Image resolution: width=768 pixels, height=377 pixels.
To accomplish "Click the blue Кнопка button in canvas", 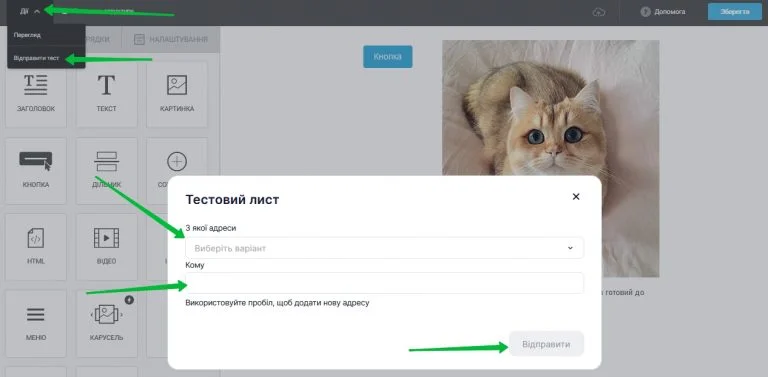I will click(x=387, y=57).
